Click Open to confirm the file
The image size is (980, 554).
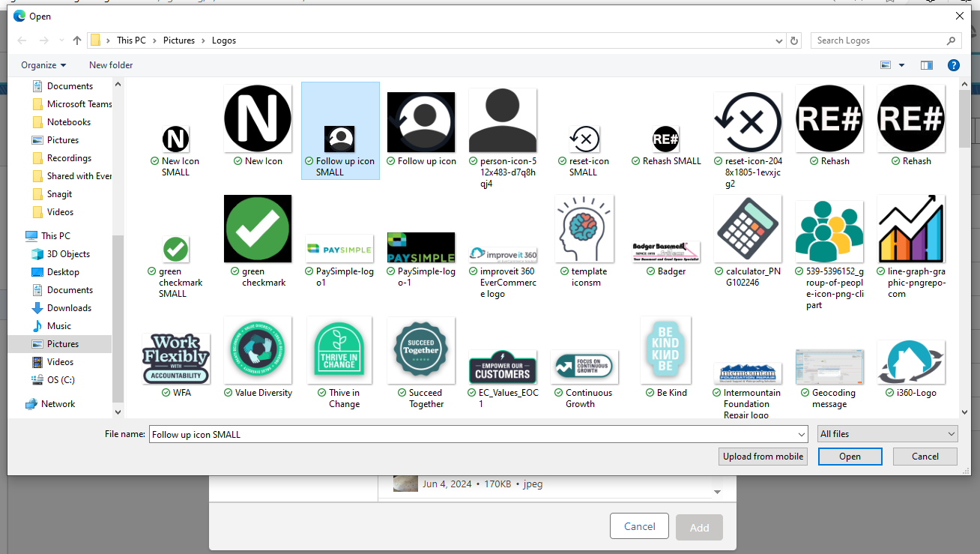(x=850, y=457)
